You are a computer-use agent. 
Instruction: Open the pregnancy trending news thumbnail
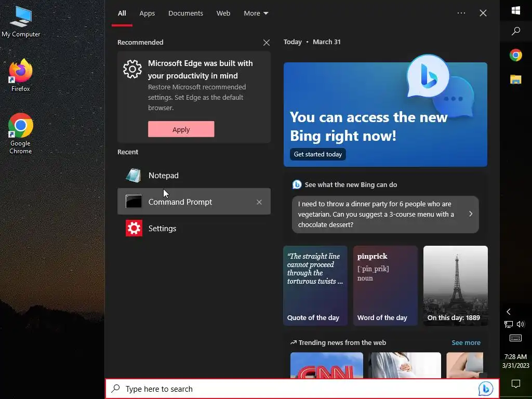(405, 365)
